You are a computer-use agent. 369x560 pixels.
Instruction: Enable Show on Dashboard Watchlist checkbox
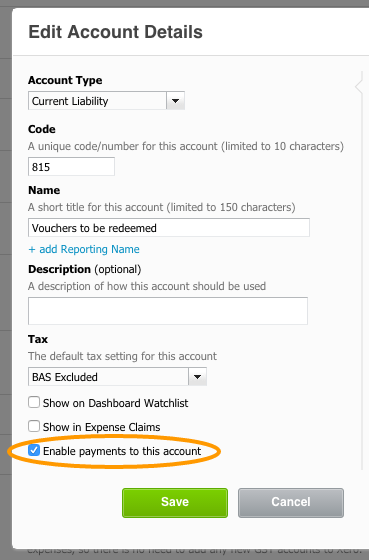coord(34,402)
